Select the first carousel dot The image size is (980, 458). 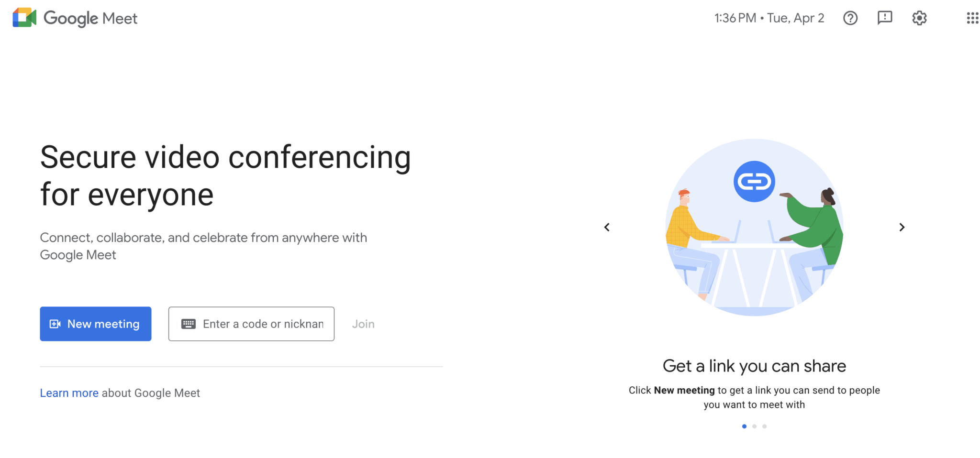pos(744,426)
